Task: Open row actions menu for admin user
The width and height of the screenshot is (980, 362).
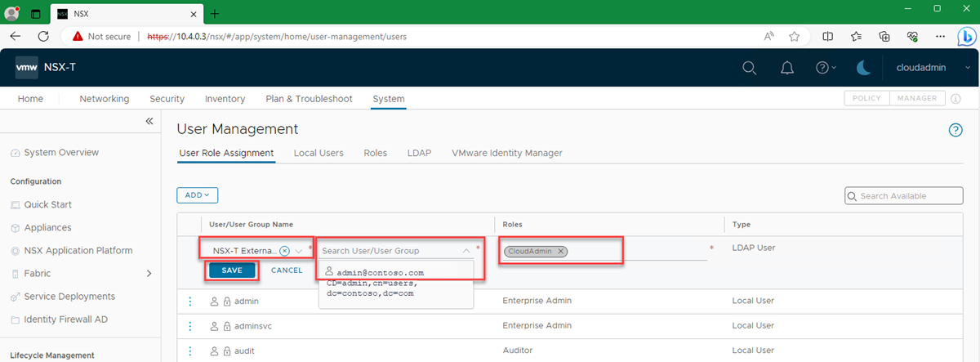Action: 190,302
